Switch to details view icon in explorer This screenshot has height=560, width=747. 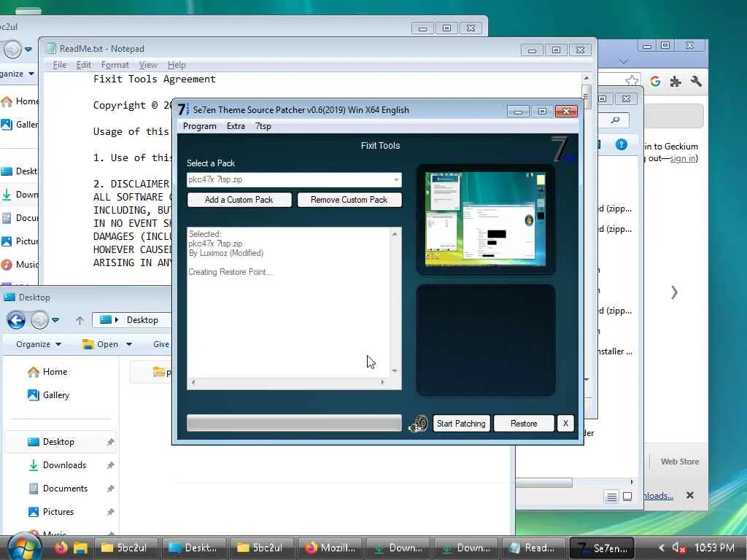click(x=612, y=497)
